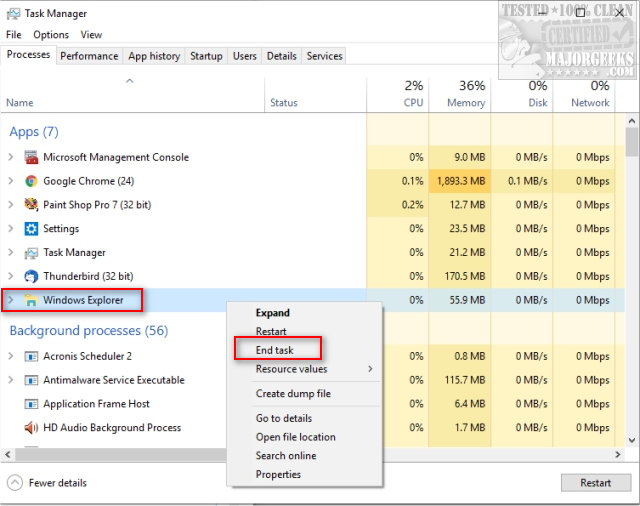Viewport: 640px width, 506px height.
Task: Click the Settings gear icon in Apps
Action: point(31,229)
